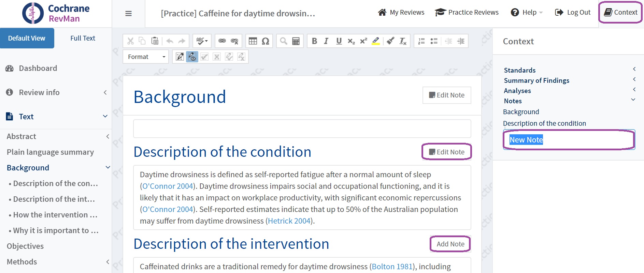Image resolution: width=644 pixels, height=273 pixels.
Task: Insert a table from the toolbar
Action: (x=253, y=41)
